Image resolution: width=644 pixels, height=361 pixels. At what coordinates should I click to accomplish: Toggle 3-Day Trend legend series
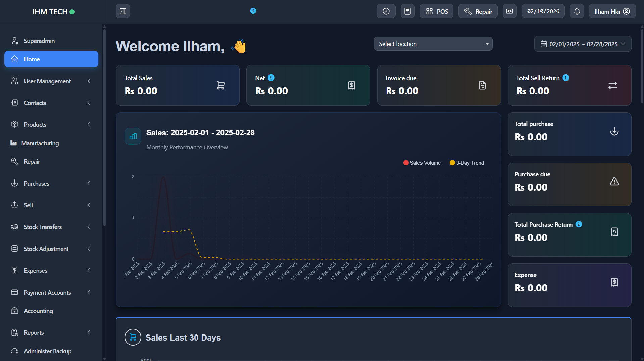(x=467, y=163)
